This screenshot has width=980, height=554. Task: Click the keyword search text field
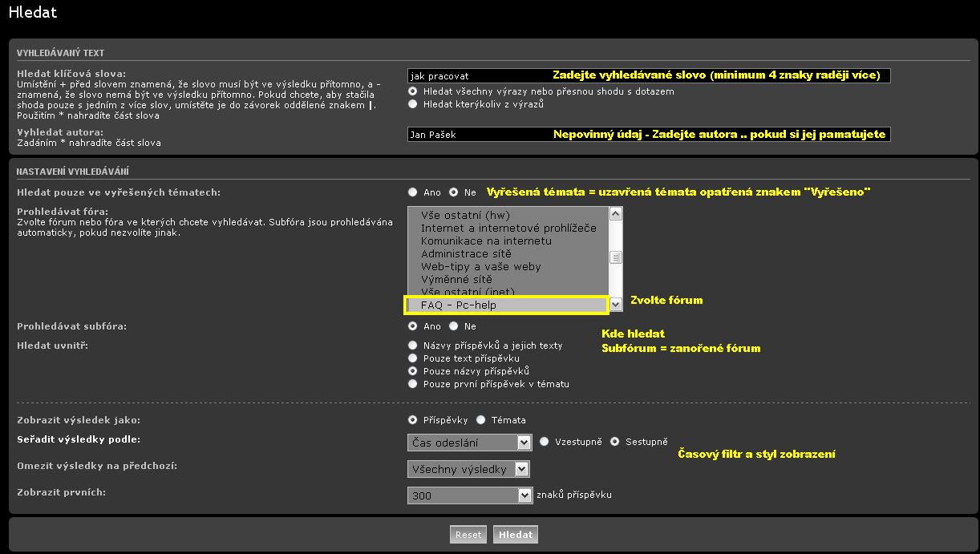click(x=477, y=76)
